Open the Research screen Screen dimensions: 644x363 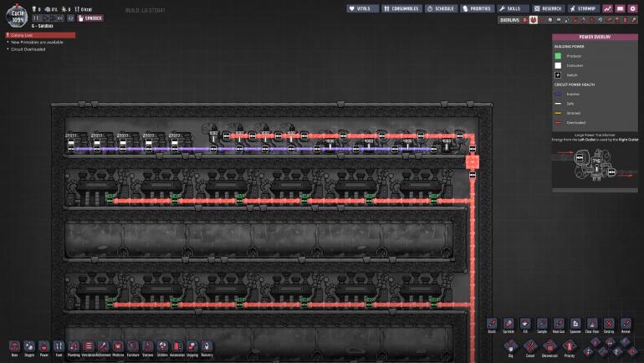click(x=547, y=8)
